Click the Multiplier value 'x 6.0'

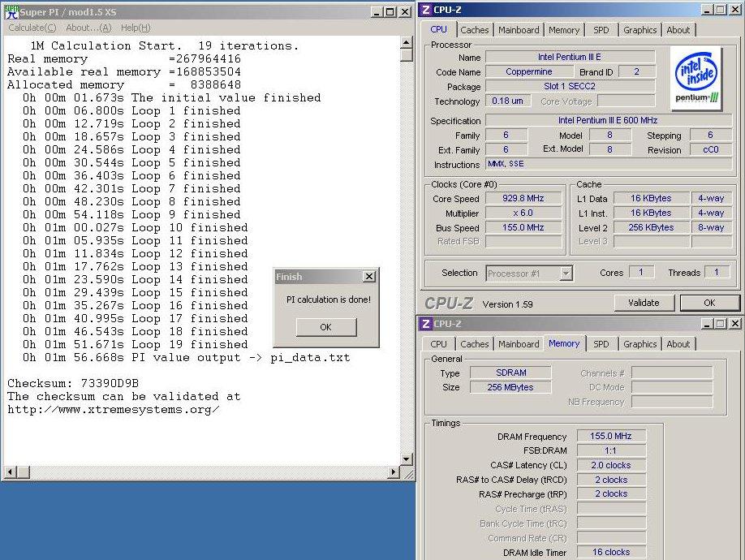pyautogui.click(x=523, y=213)
